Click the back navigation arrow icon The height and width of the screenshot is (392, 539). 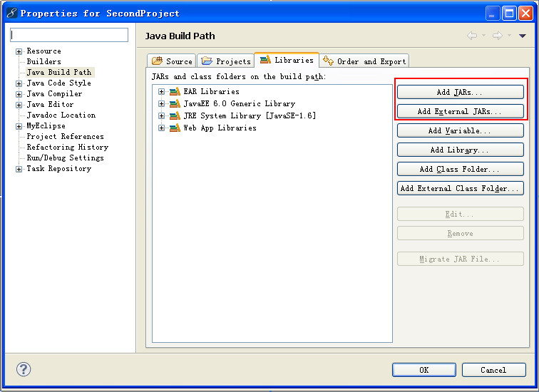point(472,36)
